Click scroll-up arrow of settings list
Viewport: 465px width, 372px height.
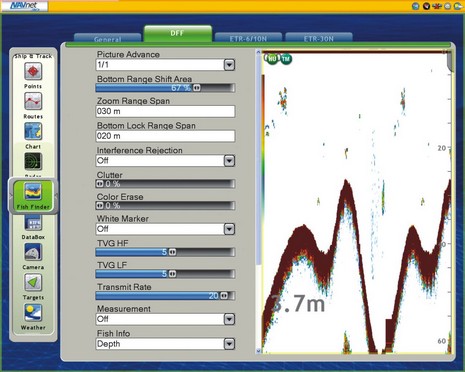point(258,52)
